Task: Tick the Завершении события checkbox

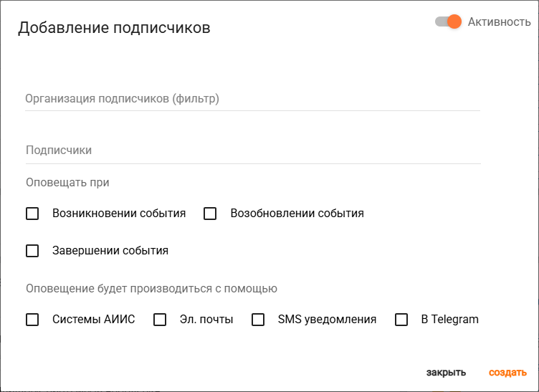Action: tap(32, 251)
